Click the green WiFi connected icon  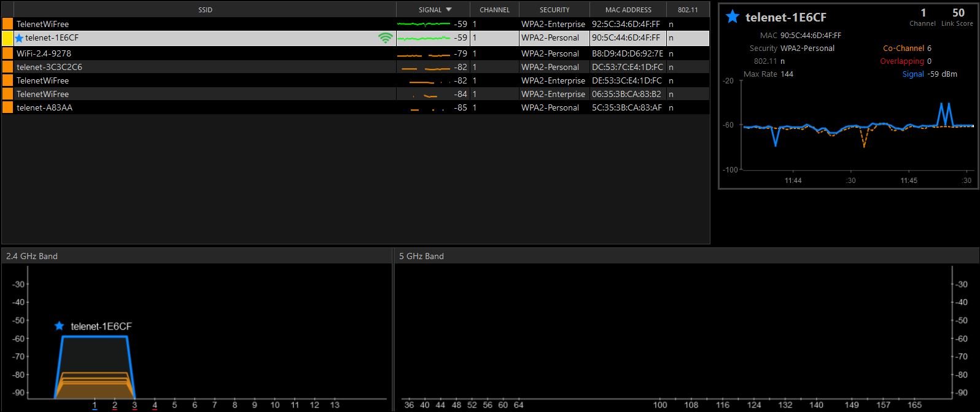point(386,38)
